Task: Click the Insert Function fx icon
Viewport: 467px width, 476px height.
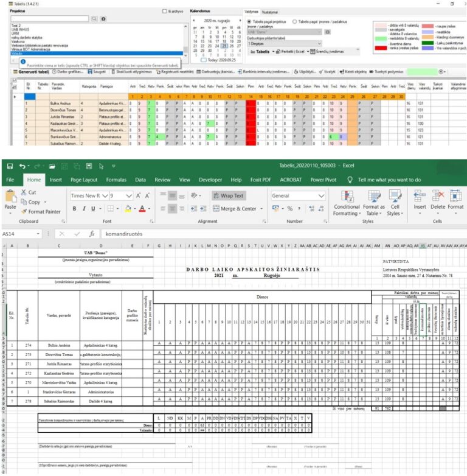Action: pyautogui.click(x=92, y=234)
